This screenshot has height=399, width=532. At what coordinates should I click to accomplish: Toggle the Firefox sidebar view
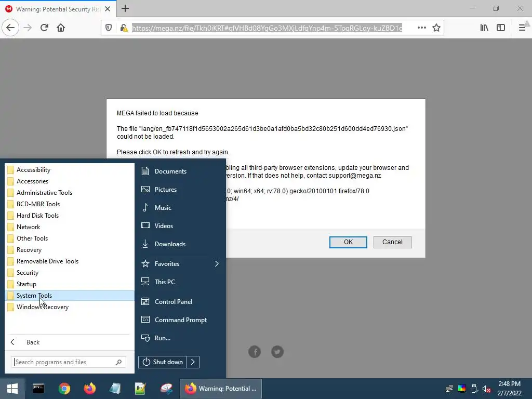pyautogui.click(x=501, y=28)
